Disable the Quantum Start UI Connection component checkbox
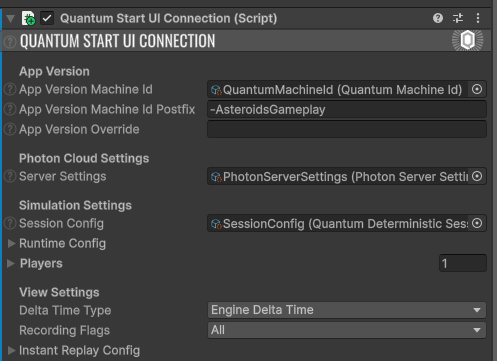The height and width of the screenshot is (361, 497). tap(47, 18)
